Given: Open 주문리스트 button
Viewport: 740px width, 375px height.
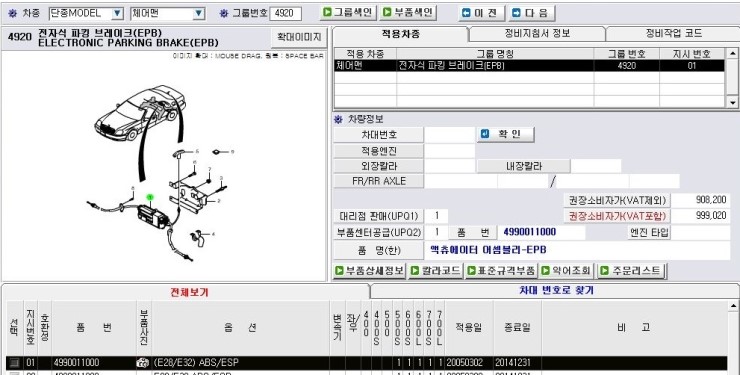Looking at the screenshot, I should coord(631,271).
